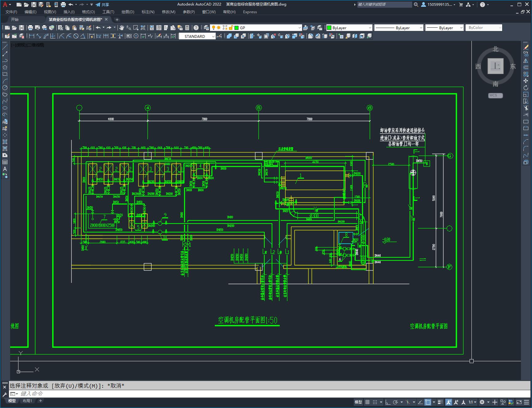Activate the Pan hand tool
The width and height of the screenshot is (532, 408).
tap(122, 28)
